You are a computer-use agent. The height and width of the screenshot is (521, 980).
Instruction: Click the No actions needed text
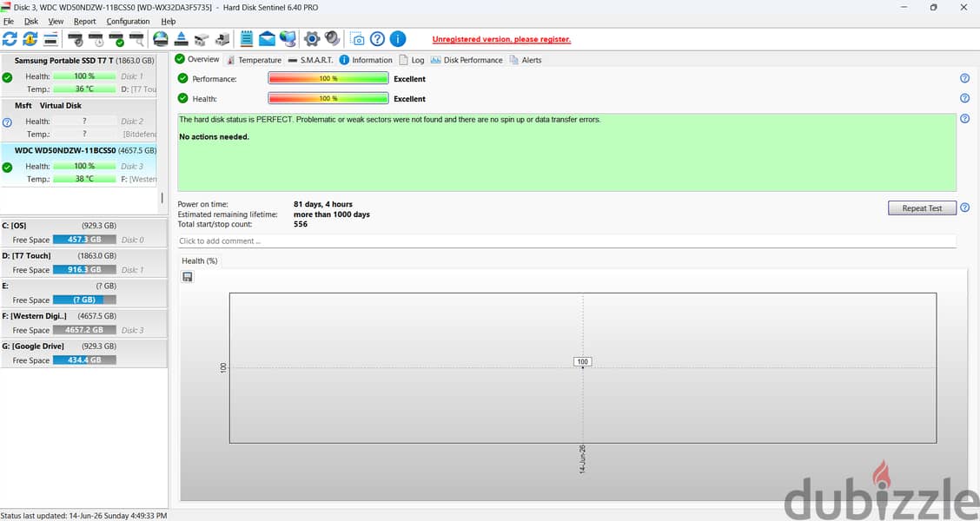point(214,137)
